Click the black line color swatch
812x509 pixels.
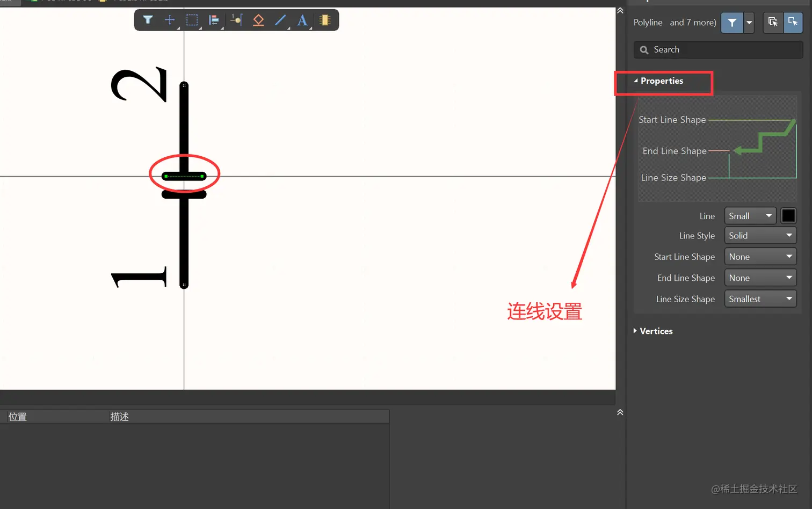pos(788,216)
